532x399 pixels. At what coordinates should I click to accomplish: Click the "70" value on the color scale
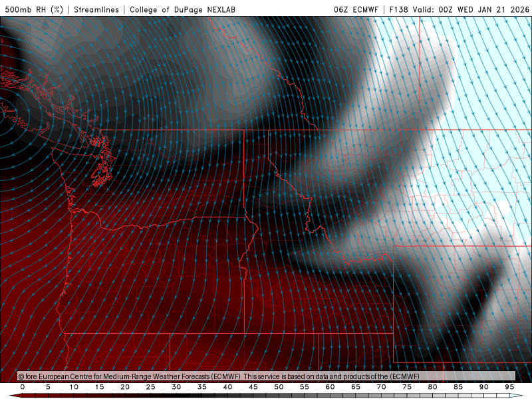(x=381, y=387)
